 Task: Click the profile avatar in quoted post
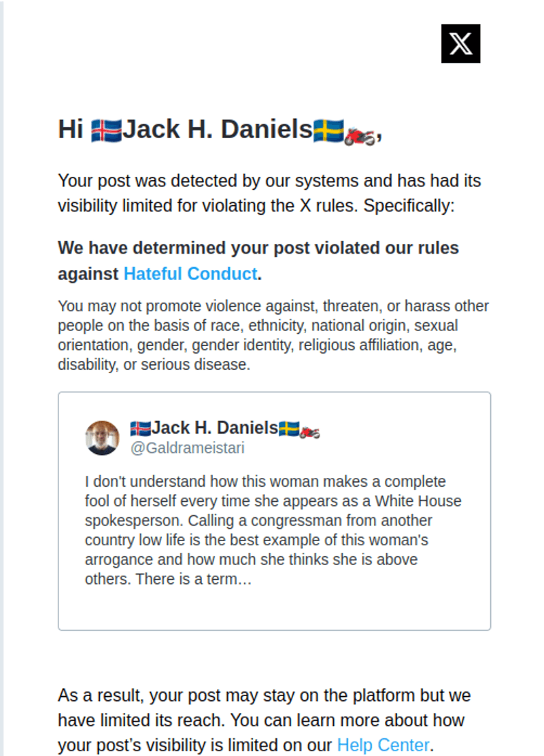(102, 438)
